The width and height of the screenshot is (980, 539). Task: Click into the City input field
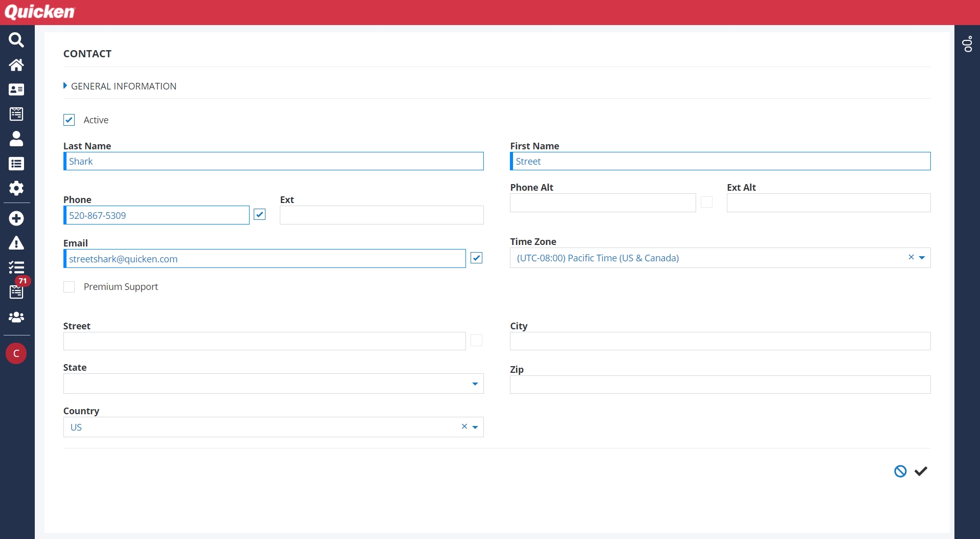tap(720, 341)
